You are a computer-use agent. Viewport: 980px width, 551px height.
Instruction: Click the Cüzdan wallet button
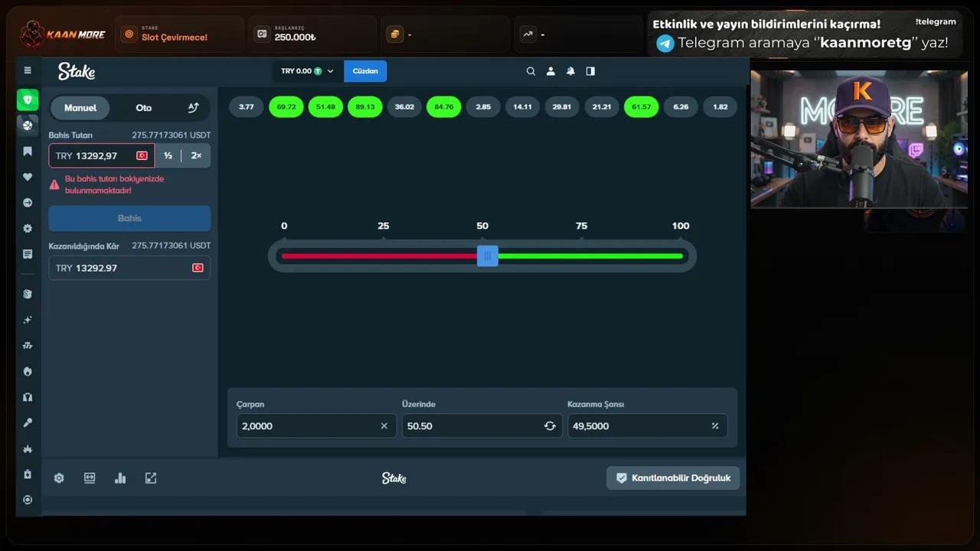pos(365,71)
